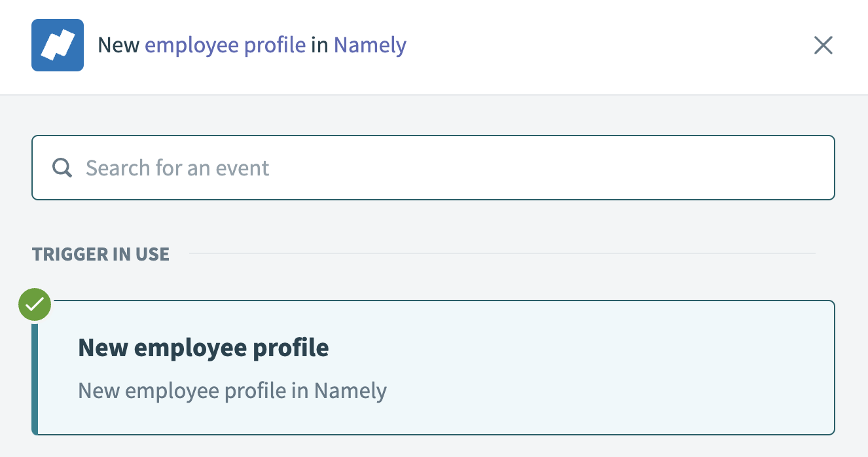The height and width of the screenshot is (457, 868).
Task: Click the checkmark icon marking the active trigger
Action: [34, 304]
